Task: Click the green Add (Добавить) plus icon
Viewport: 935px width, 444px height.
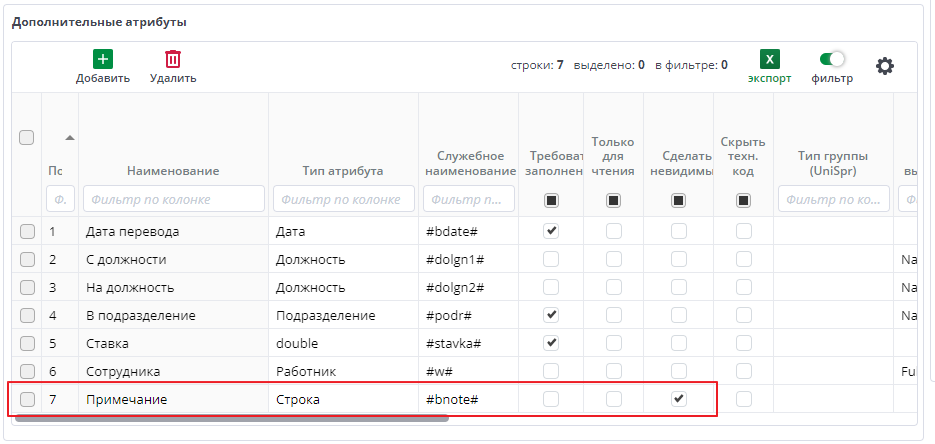Action: pos(103,60)
